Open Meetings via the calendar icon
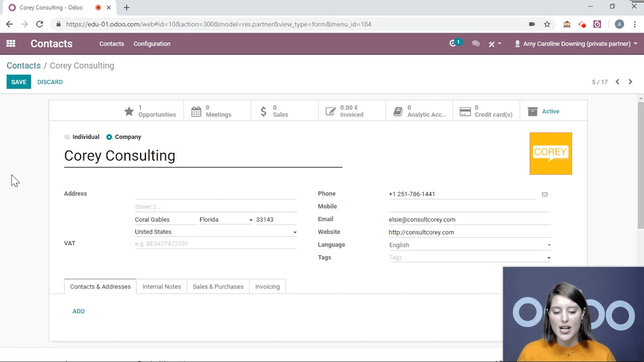644x362 pixels. point(196,111)
